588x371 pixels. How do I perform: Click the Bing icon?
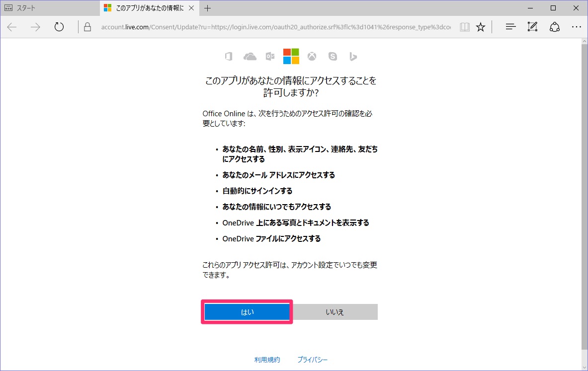pos(353,57)
